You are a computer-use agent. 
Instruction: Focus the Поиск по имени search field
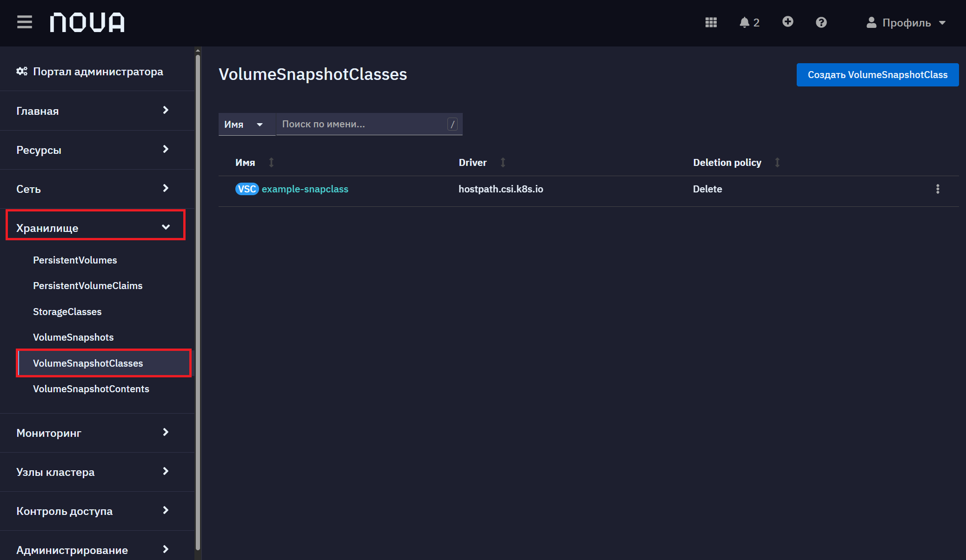tap(369, 124)
